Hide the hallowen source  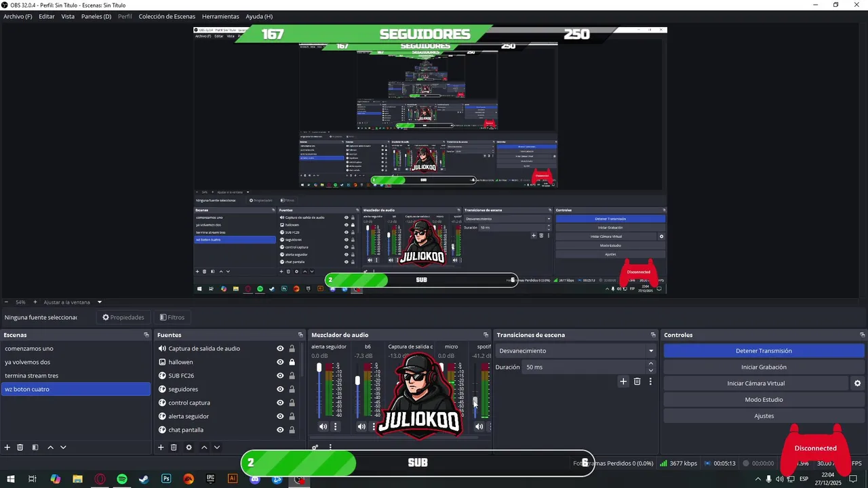[280, 362]
